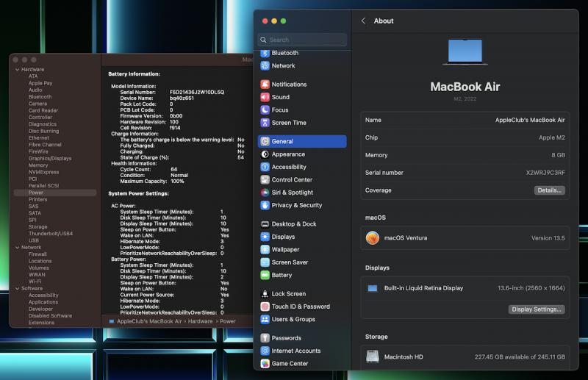Click the Siri & Spotlight icon
This screenshot has height=380, width=588.
(x=265, y=193)
